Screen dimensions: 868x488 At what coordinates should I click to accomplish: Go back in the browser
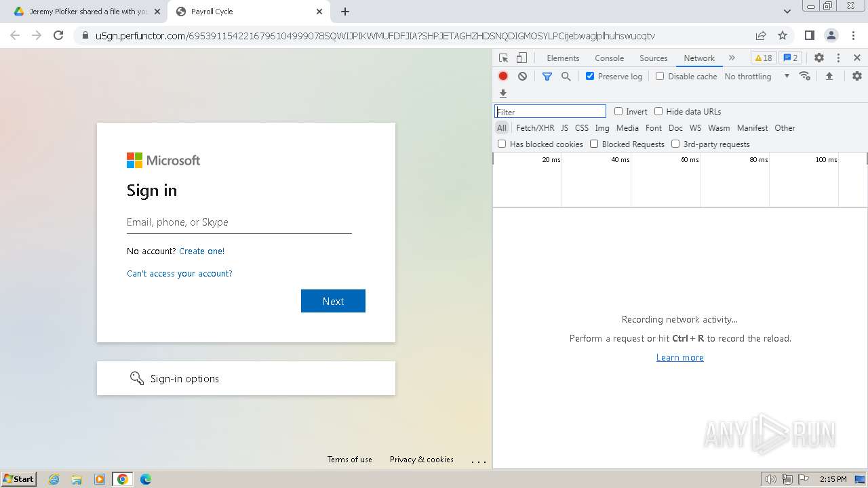tap(15, 35)
